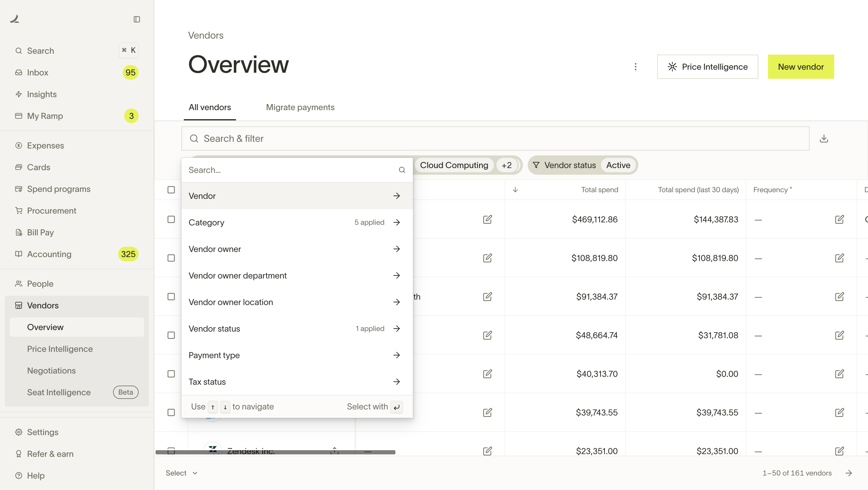Open Bill Pay from the sidebar

pos(40,232)
